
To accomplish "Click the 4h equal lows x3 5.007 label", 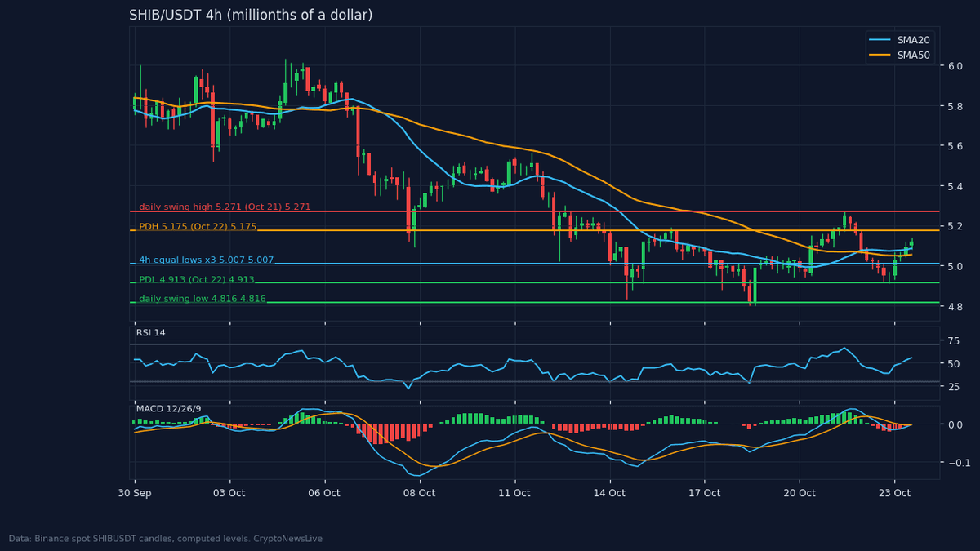I will pyautogui.click(x=207, y=260).
